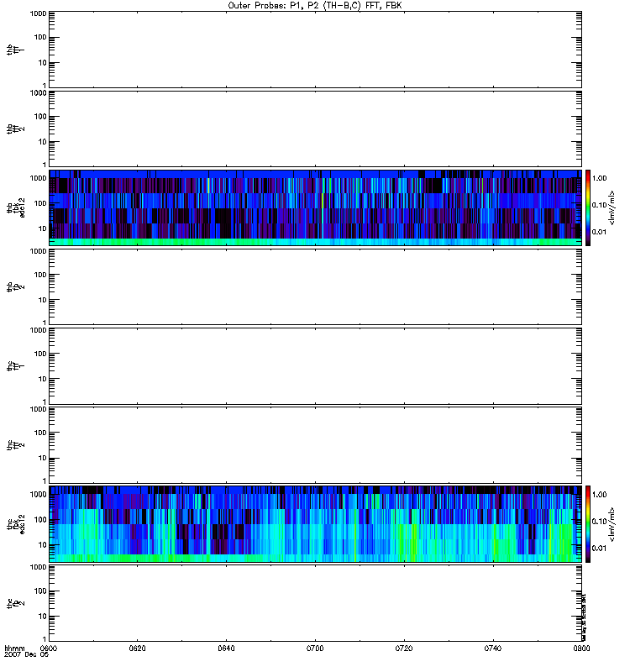
Task: Click the "thc fbk edc12" axis title
Action: point(15,524)
